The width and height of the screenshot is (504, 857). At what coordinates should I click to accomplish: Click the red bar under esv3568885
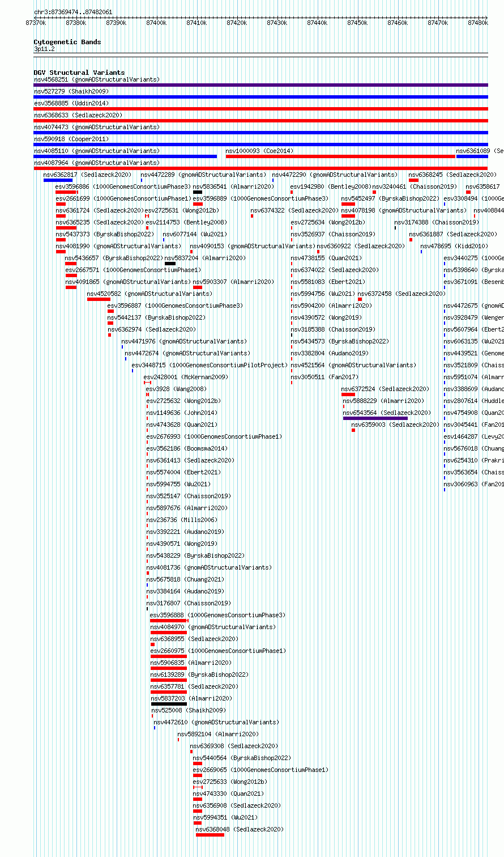(x=261, y=109)
